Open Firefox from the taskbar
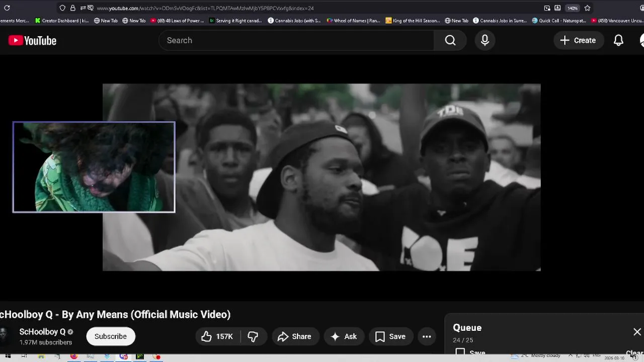 [74, 356]
